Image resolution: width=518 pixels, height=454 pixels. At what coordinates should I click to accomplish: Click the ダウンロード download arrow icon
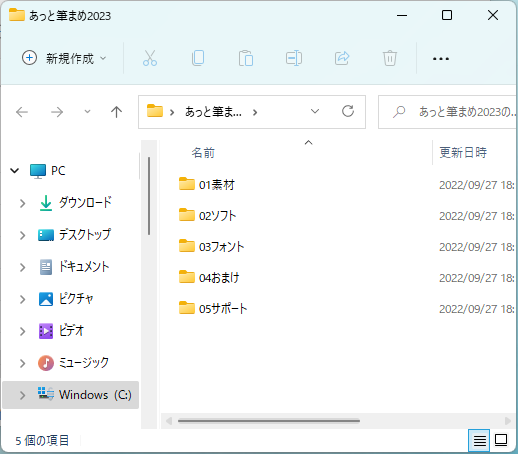click(x=46, y=203)
